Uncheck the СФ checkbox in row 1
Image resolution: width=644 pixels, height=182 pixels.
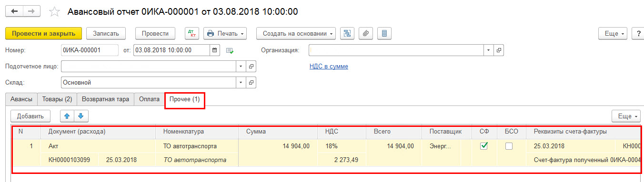coord(484,146)
